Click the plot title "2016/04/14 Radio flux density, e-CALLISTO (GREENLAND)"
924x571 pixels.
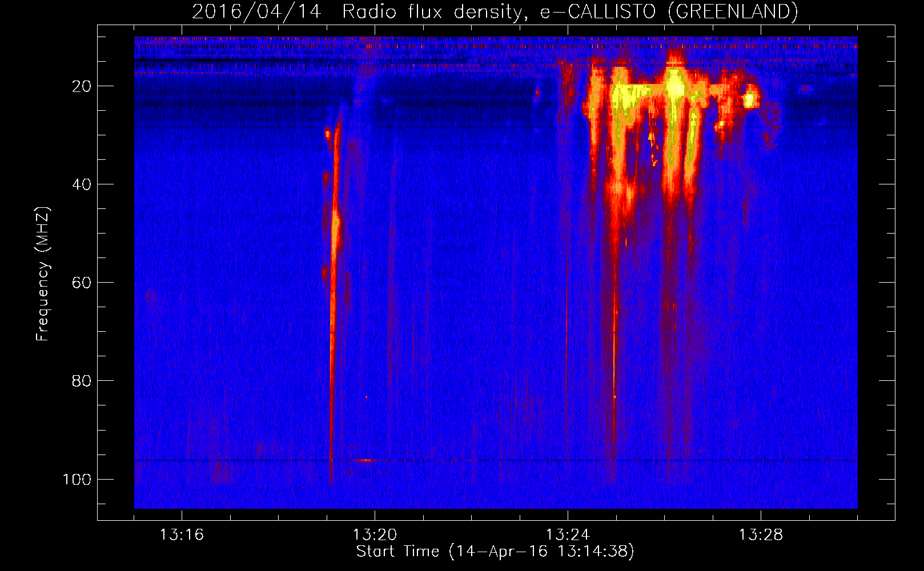pos(495,11)
